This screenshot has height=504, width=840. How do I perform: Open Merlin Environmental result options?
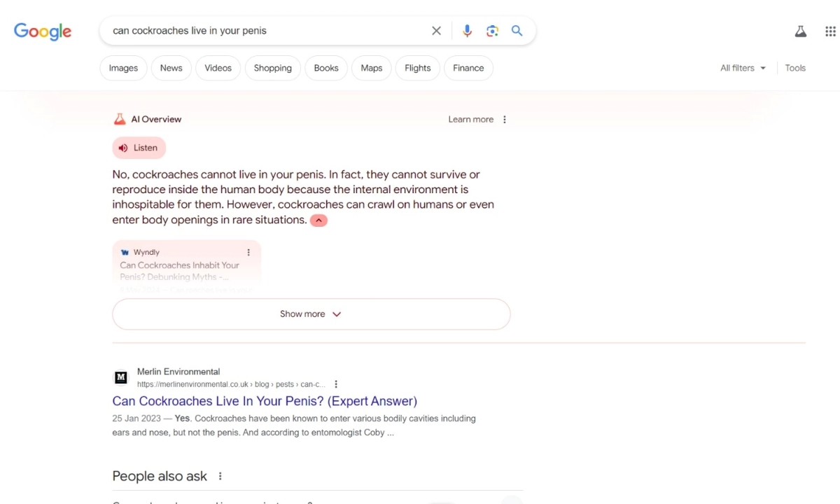click(336, 384)
